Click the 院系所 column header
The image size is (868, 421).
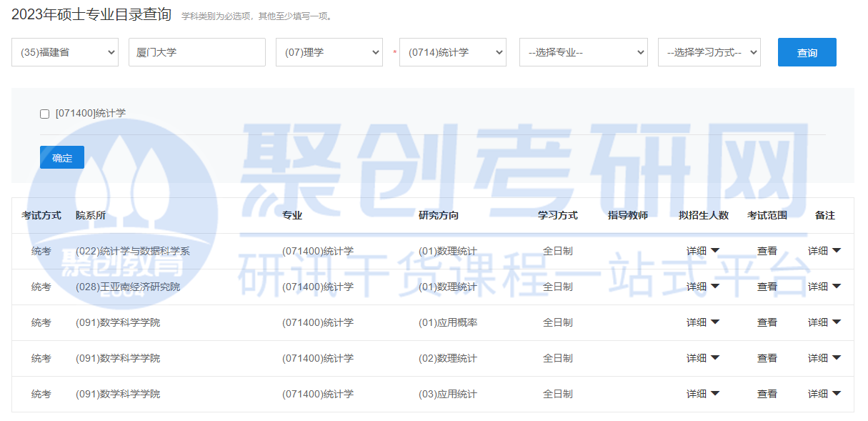tap(91, 215)
